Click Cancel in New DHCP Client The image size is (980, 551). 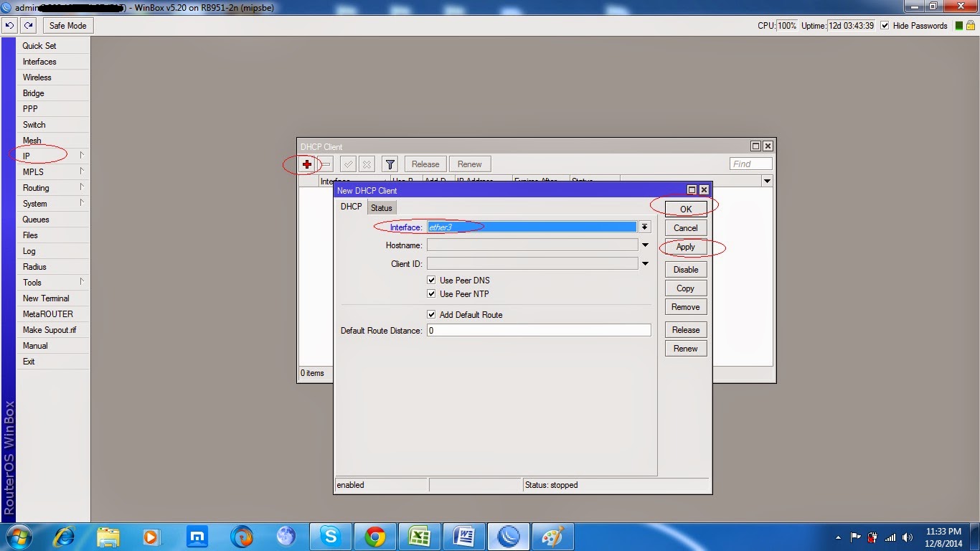click(686, 228)
